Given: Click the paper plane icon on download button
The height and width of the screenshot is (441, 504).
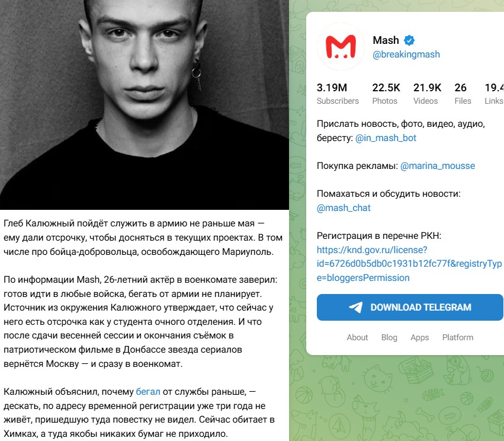Looking at the screenshot, I should 355,307.
